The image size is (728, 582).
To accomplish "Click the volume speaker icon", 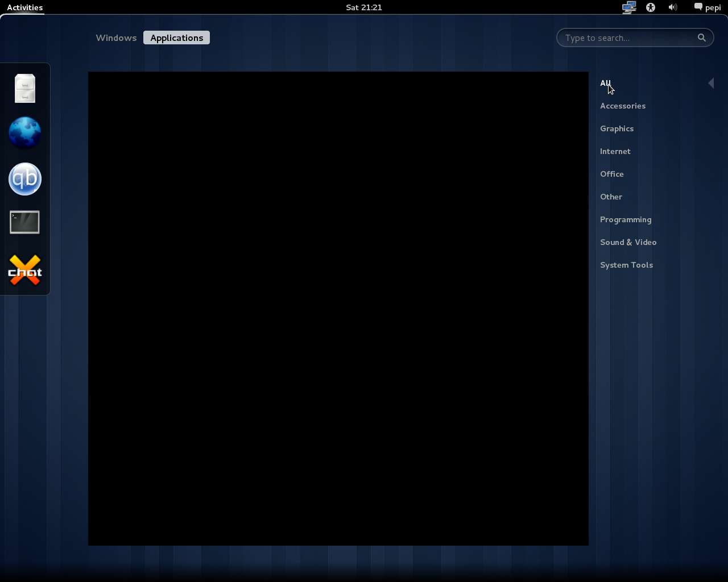I will (673, 7).
